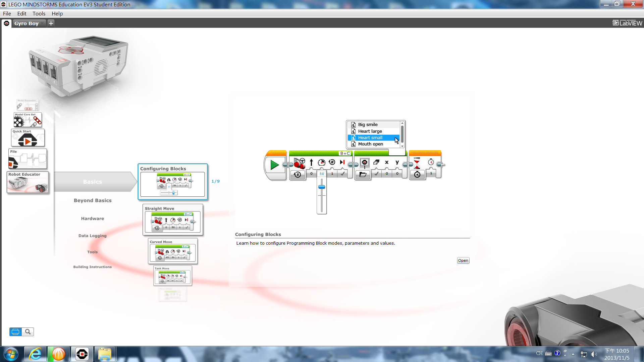Open the Help menu
The height and width of the screenshot is (362, 644).
(x=57, y=14)
